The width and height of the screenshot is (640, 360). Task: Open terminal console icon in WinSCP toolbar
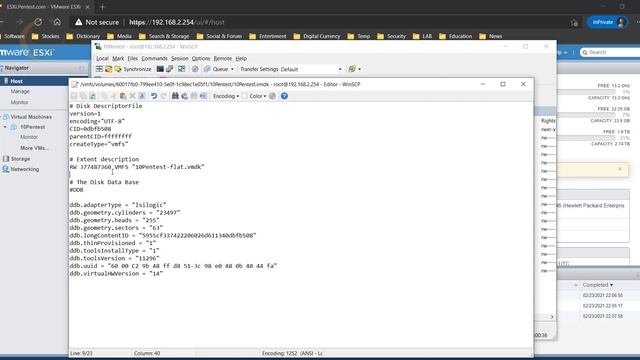tap(160, 69)
